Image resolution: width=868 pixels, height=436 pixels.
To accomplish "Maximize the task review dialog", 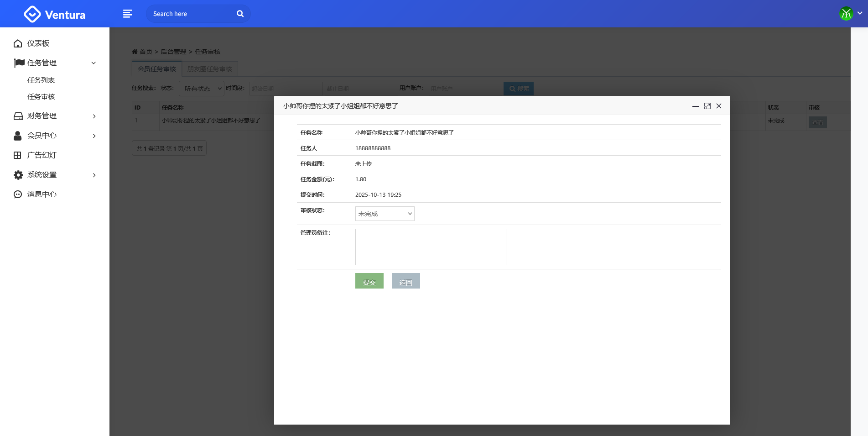I will [x=707, y=106].
